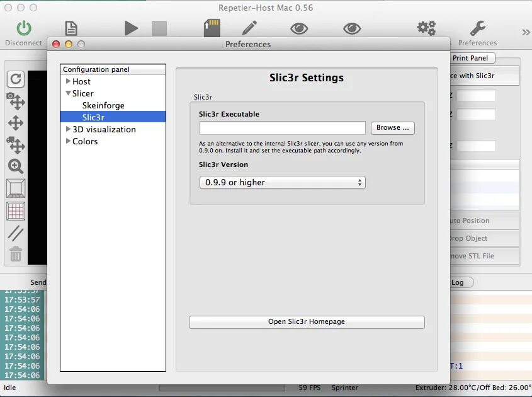This screenshot has height=397, width=532.
Task: Select the Colors configuration entry
Action: [85, 141]
